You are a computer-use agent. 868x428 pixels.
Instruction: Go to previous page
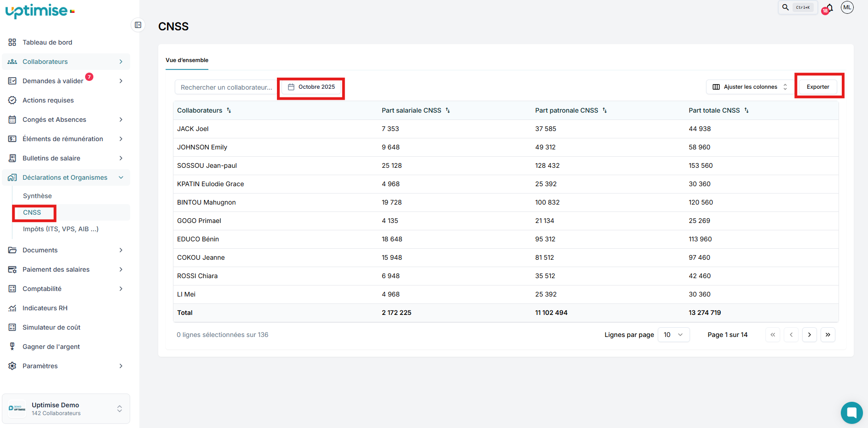[791, 335]
